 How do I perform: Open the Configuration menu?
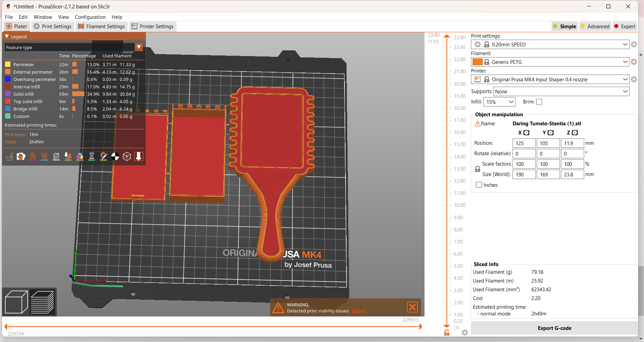tap(90, 17)
